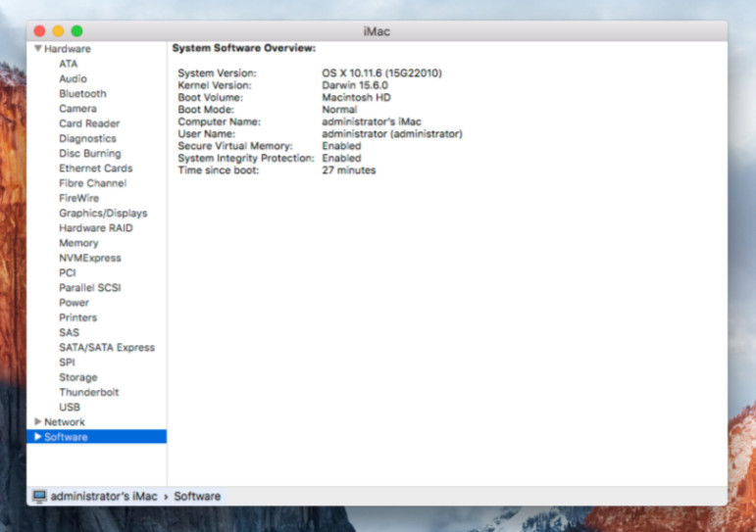756x532 pixels.
Task: Select NVMExpress in the sidebar
Action: 89,258
